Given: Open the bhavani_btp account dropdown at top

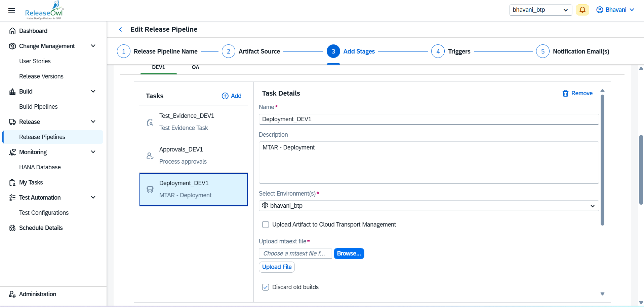Looking at the screenshot, I should click(x=540, y=10).
